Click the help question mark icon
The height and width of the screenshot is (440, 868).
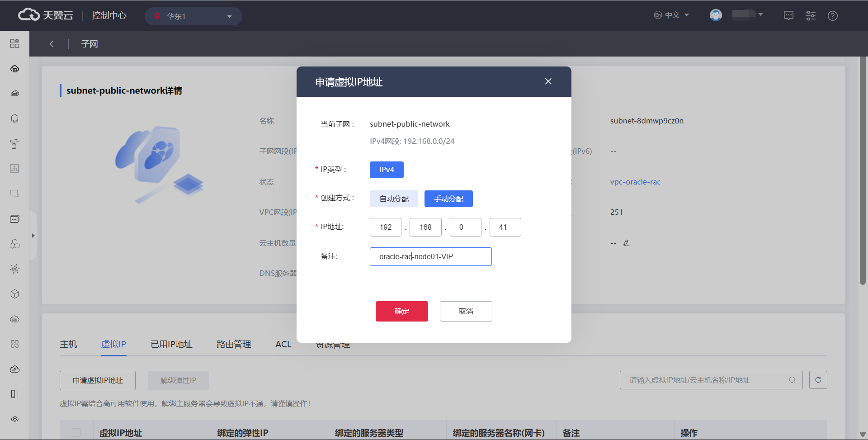pyautogui.click(x=832, y=16)
